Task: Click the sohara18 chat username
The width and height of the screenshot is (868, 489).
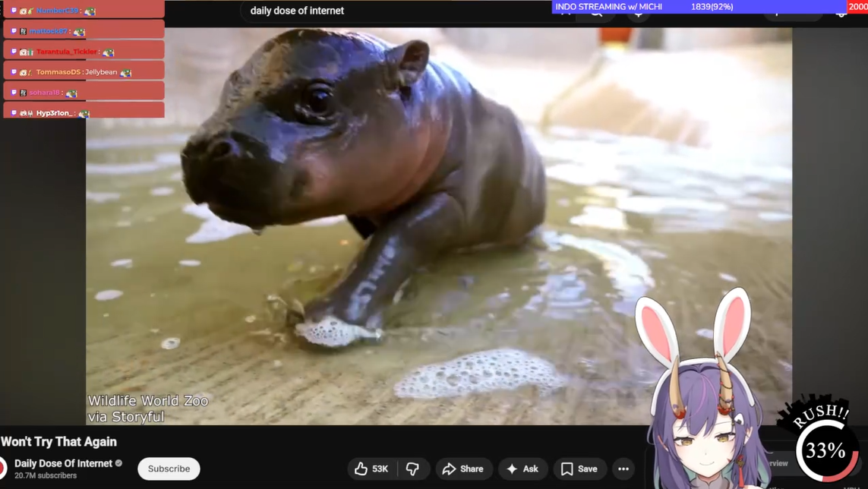Action: tap(44, 93)
